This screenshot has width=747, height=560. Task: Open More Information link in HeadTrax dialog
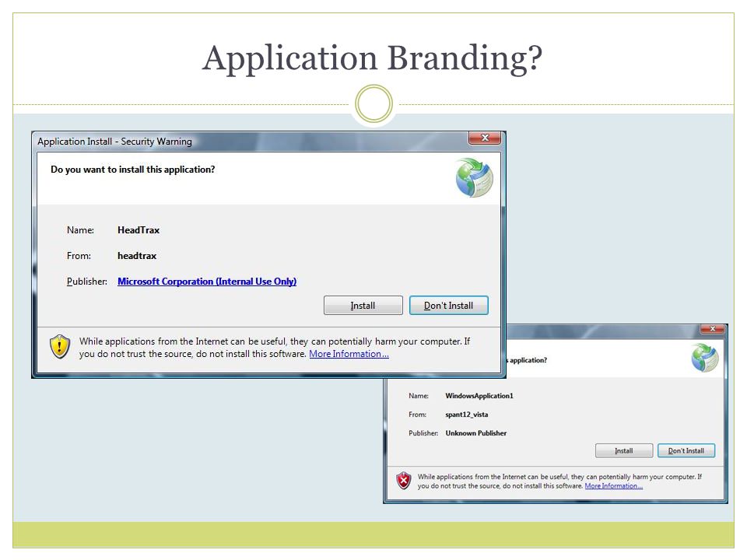tap(349, 354)
